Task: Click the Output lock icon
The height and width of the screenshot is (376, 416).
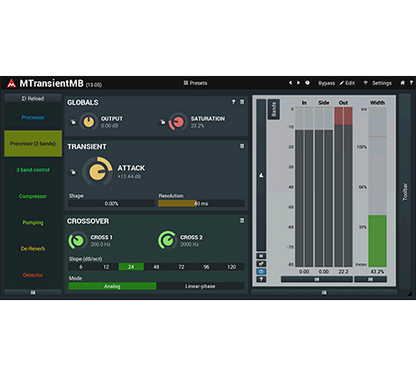Action: [x=73, y=122]
